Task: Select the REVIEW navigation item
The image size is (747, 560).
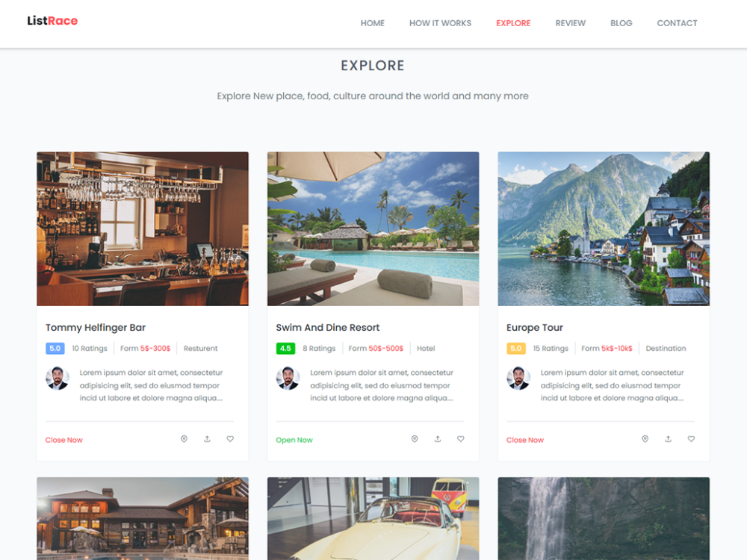Action: click(570, 23)
